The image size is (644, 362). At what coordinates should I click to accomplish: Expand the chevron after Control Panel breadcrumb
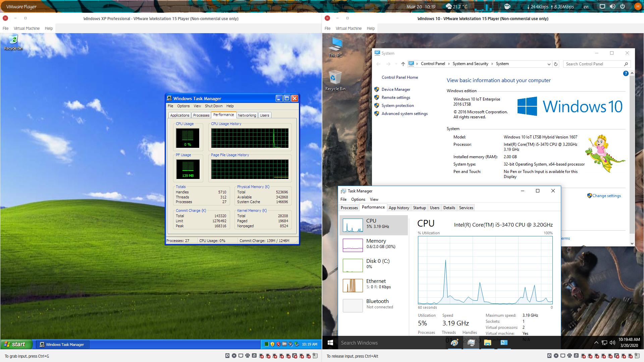[449, 64]
